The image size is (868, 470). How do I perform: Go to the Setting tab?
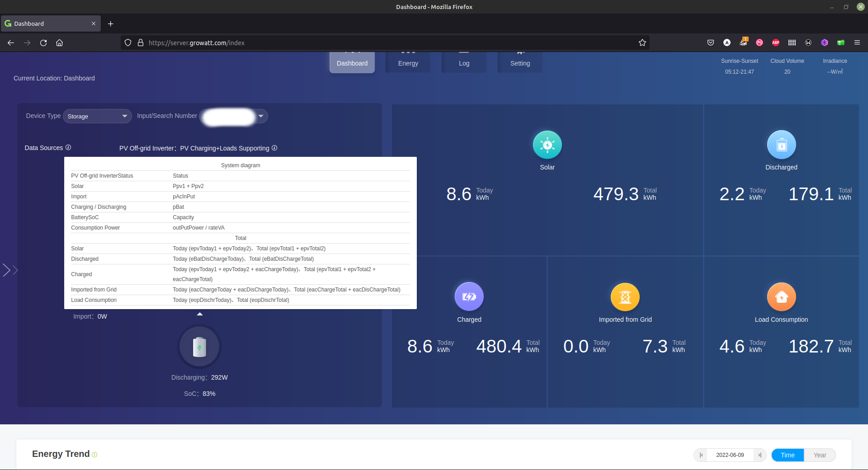coord(520,63)
